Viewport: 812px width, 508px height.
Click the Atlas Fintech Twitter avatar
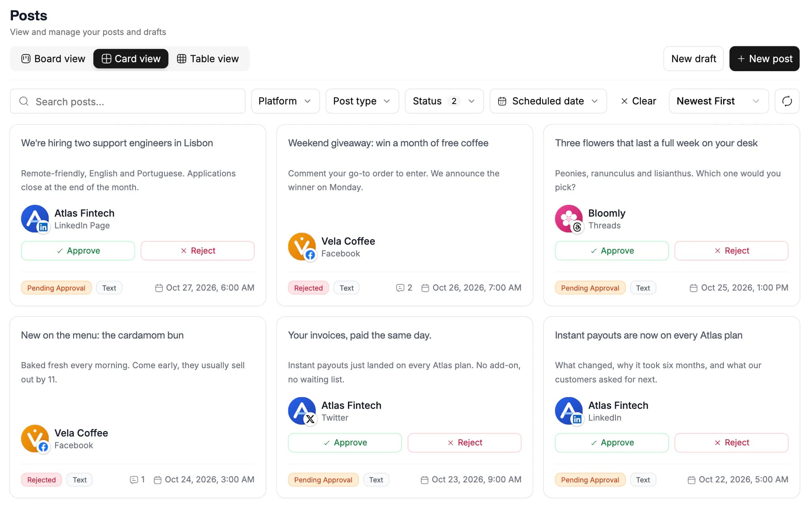coord(302,411)
